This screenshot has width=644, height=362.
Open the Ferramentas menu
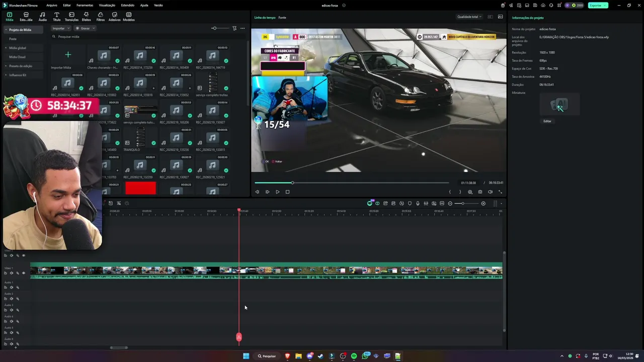point(85,5)
